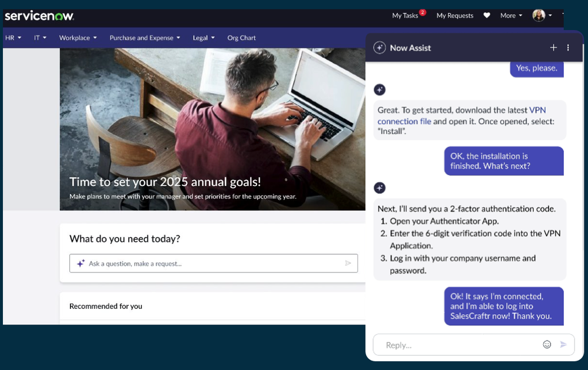Open the Legal dropdown menu
The width and height of the screenshot is (588, 370).
203,37
